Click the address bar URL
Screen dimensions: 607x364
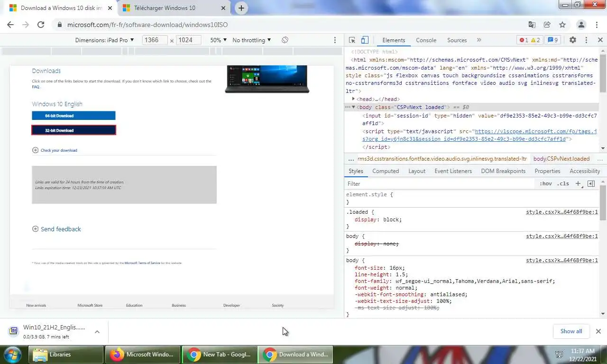click(147, 25)
